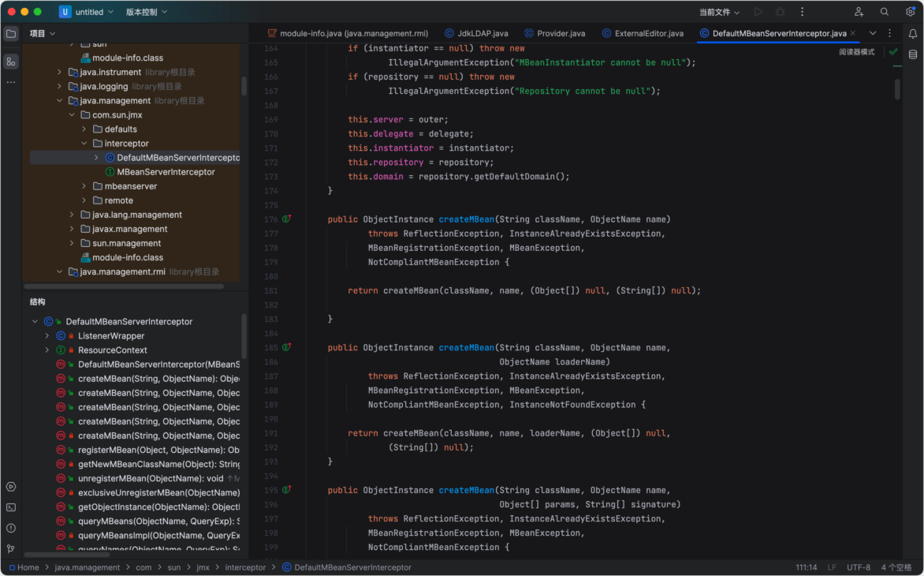Click 4 个空格 indent setting in status bar
The height and width of the screenshot is (576, 924).
click(896, 567)
